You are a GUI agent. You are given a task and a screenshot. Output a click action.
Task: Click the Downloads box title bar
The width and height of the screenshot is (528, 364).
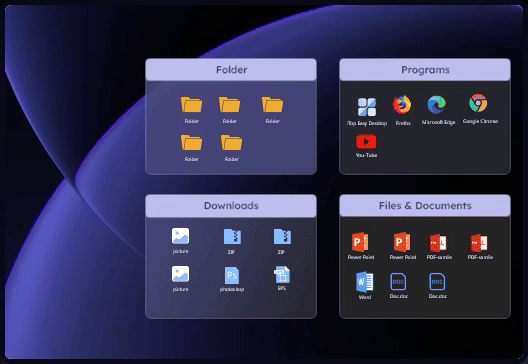231,206
